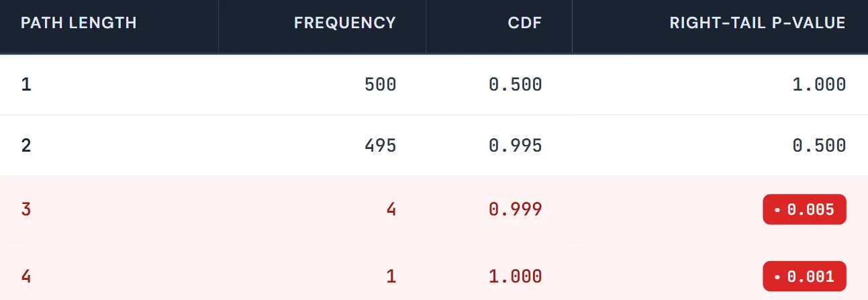Click frequency value 495

[x=380, y=146]
